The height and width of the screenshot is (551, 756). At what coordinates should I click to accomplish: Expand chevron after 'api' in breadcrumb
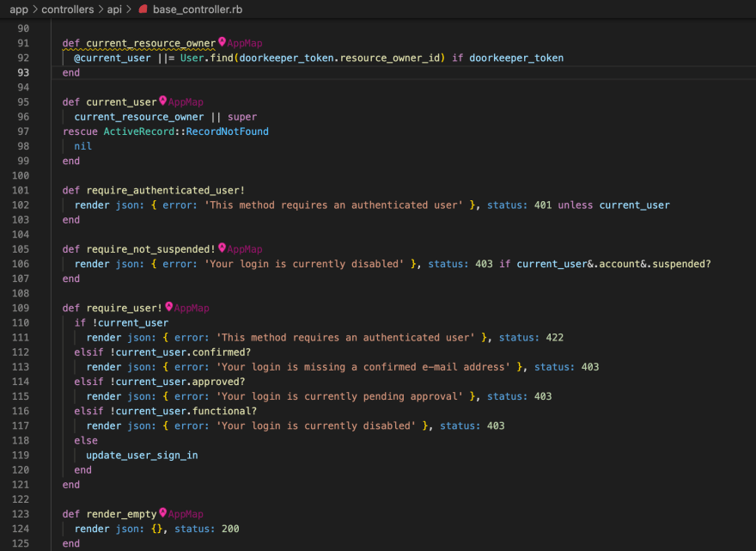129,9
